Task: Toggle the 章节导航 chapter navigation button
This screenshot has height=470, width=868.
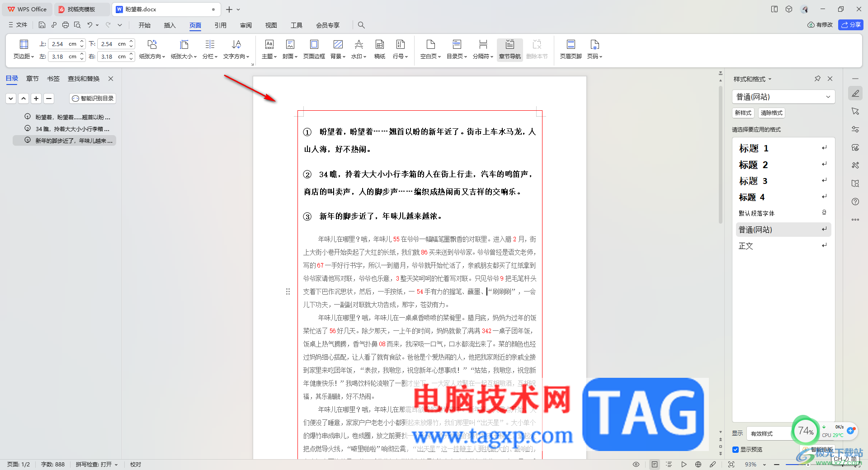Action: (x=510, y=49)
